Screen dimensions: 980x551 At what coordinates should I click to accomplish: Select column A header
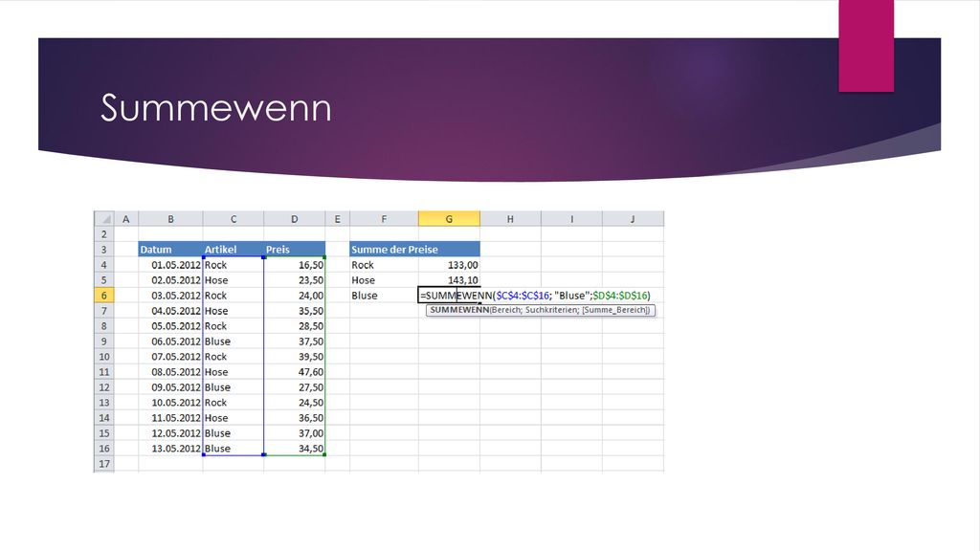[126, 219]
